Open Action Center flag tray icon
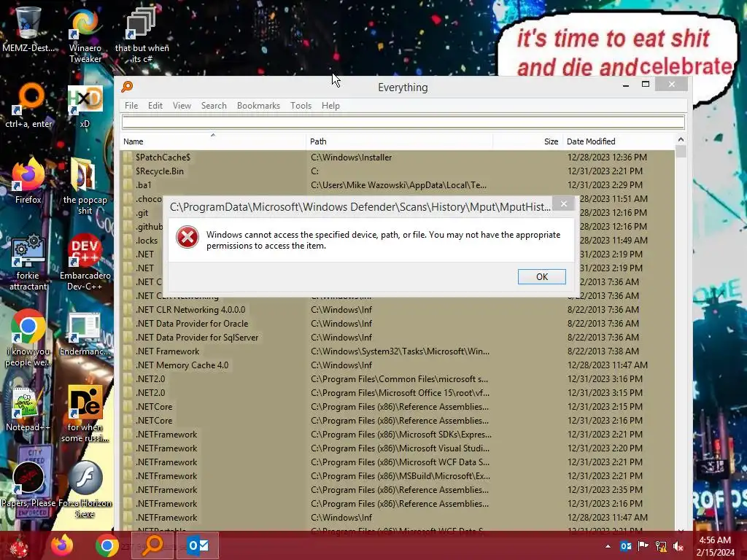Image resolution: width=747 pixels, height=560 pixels. (643, 546)
